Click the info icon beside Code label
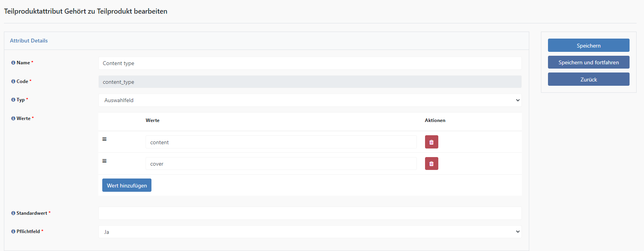The width and height of the screenshot is (644, 251). tap(13, 81)
